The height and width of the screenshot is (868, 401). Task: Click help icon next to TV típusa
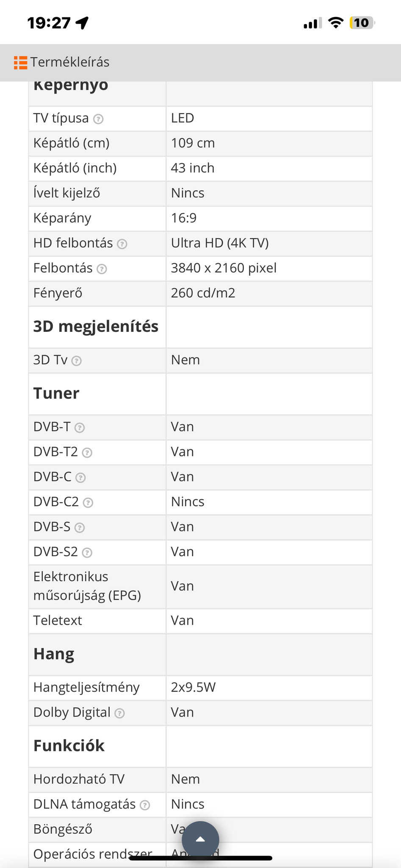(x=98, y=119)
